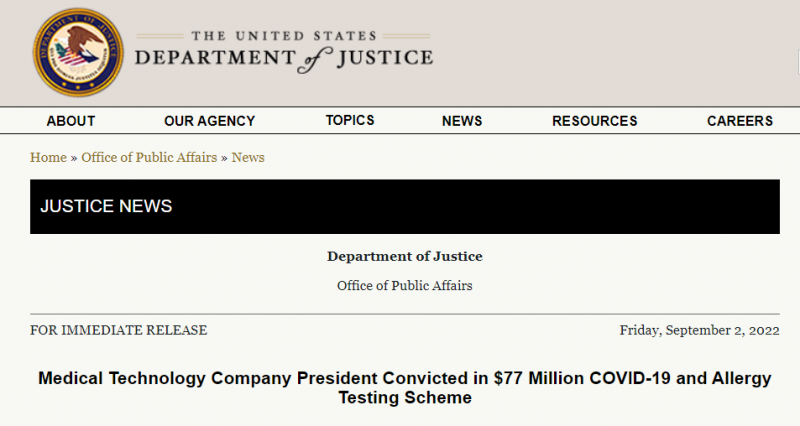Screen dimensions: 800x426
Task: Open the ABOUT menu
Action: pos(71,121)
